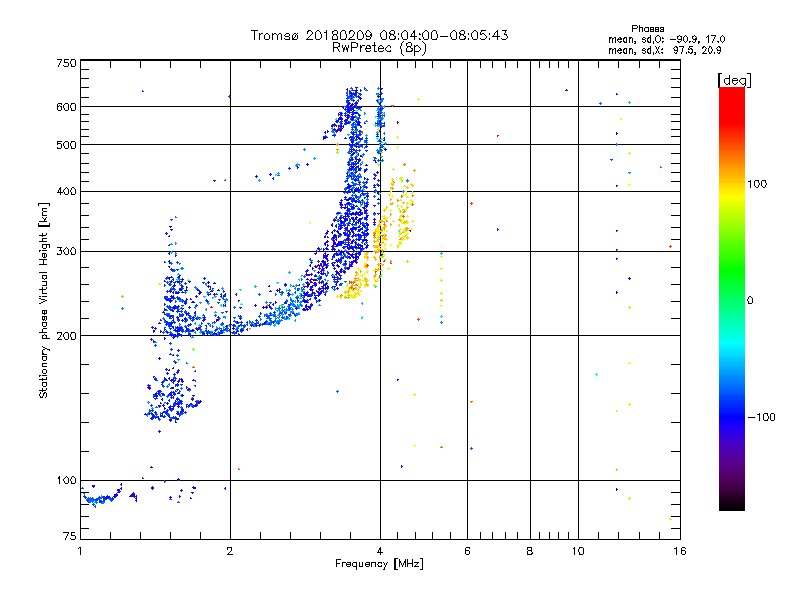Click the y-axis tick label '750'

coord(66,63)
